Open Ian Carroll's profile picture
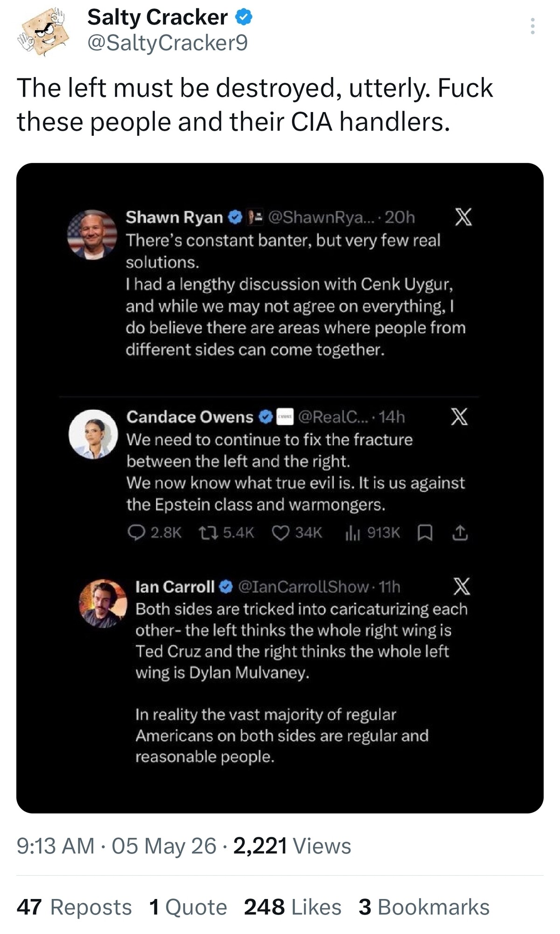560x934 pixels. [x=103, y=604]
